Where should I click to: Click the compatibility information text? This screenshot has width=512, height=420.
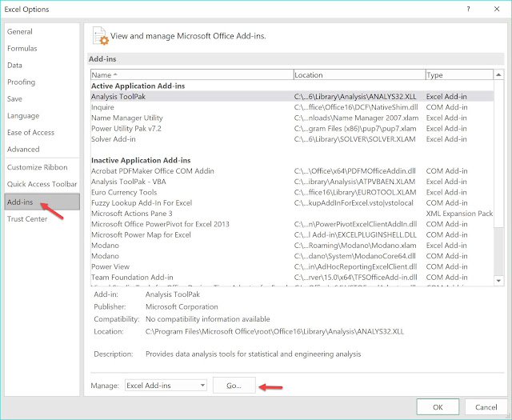tap(208, 319)
